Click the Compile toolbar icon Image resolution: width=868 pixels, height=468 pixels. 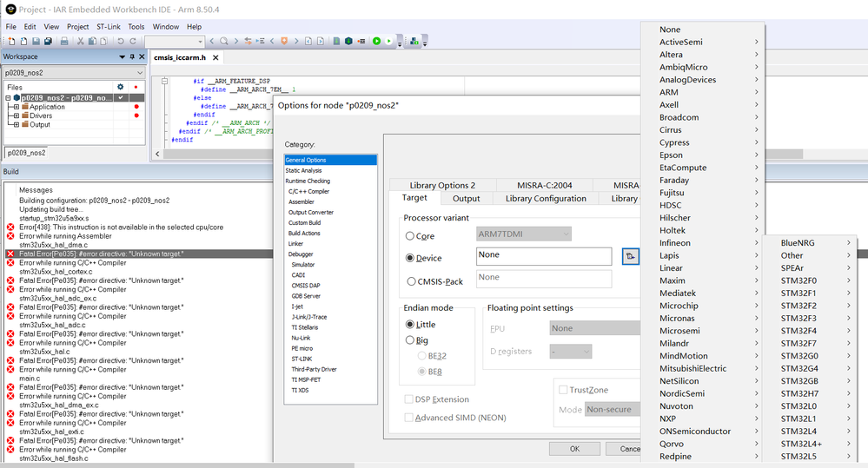tap(336, 41)
